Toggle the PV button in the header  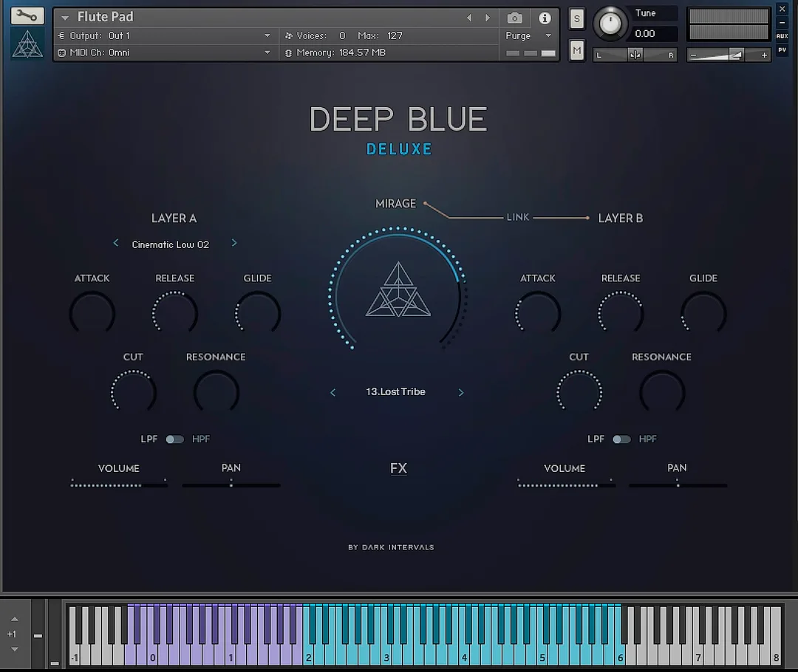(782, 50)
